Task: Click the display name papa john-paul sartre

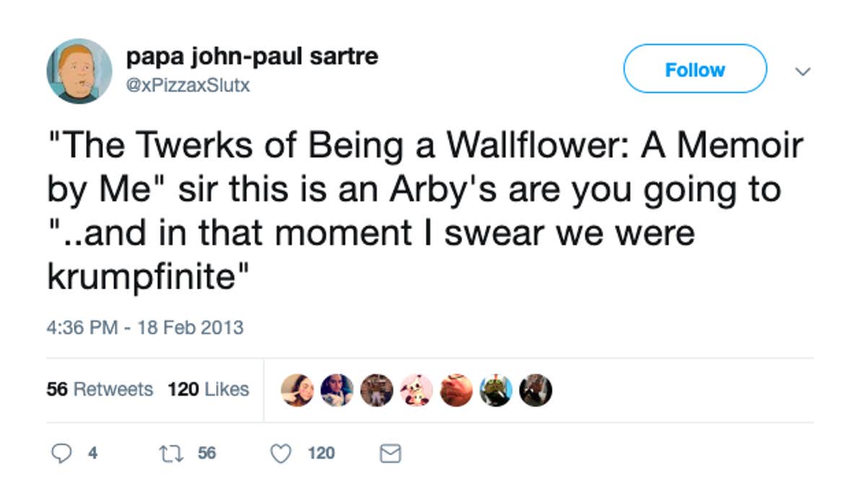Action: tap(252, 56)
